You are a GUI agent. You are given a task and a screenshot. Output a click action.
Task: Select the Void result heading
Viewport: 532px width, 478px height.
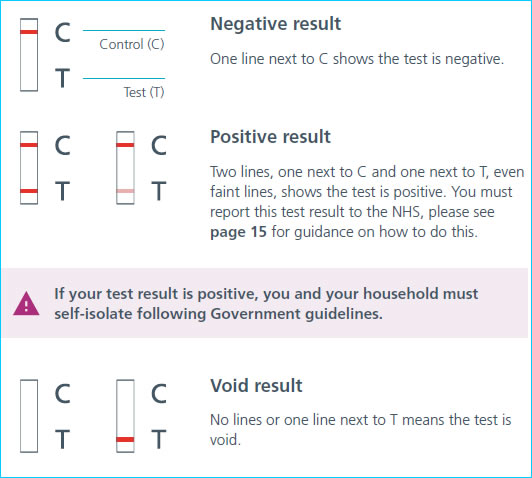pyautogui.click(x=256, y=386)
